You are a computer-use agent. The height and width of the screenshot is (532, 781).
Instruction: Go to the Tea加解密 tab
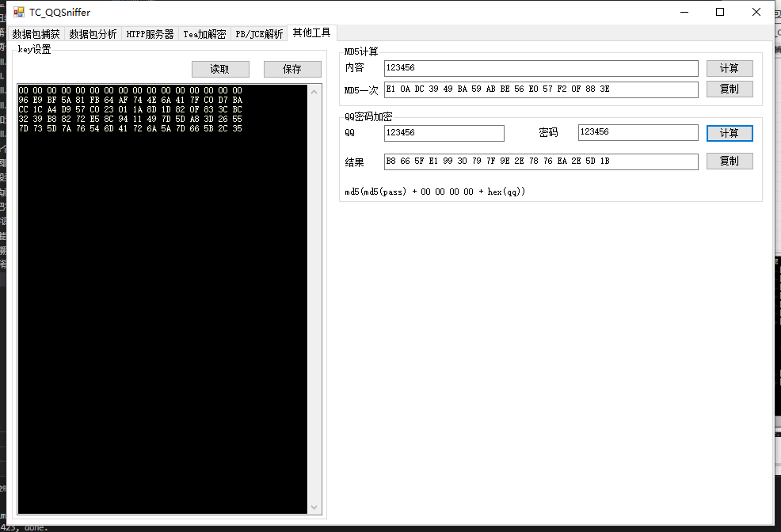(x=204, y=34)
